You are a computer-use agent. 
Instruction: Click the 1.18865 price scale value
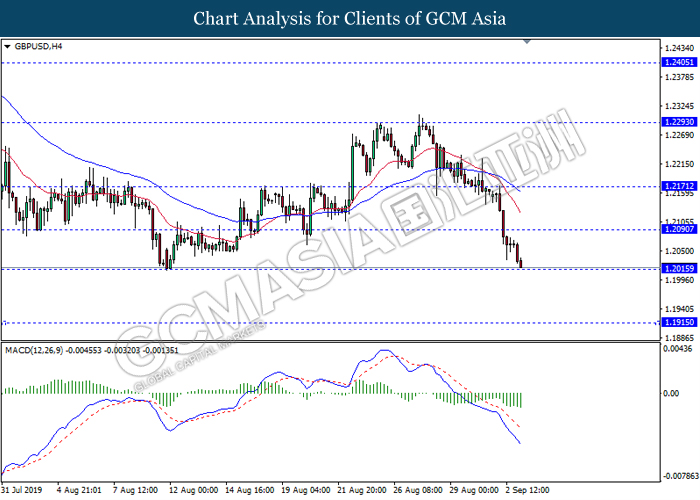[679, 338]
